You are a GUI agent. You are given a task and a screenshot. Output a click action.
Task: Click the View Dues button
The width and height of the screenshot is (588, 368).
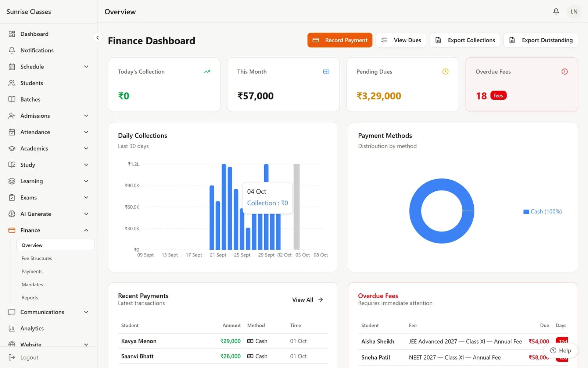click(x=401, y=40)
